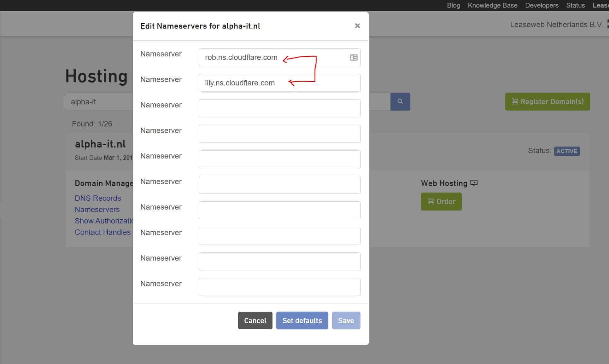
Task: Click the Set defaults button
Action: 302,321
